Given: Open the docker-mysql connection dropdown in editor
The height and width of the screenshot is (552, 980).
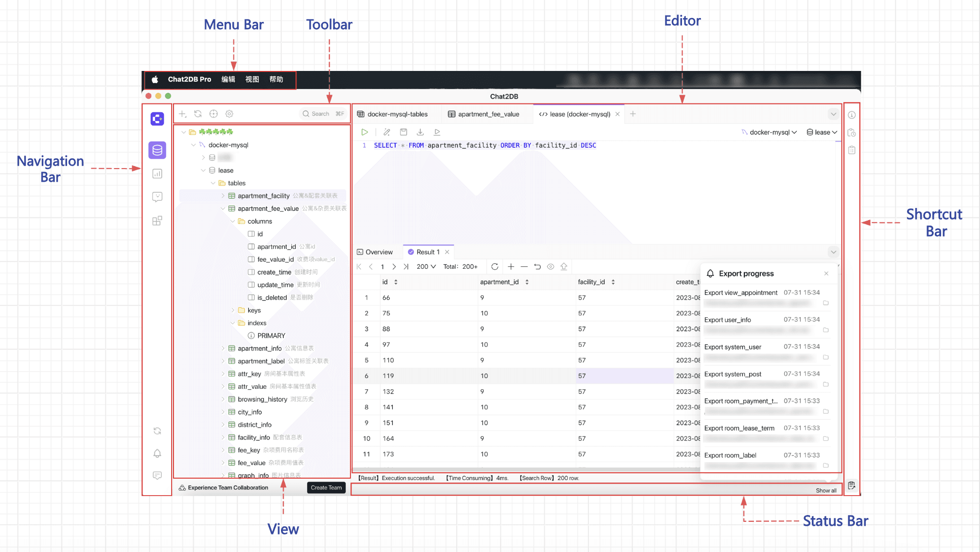Looking at the screenshot, I should coord(770,132).
